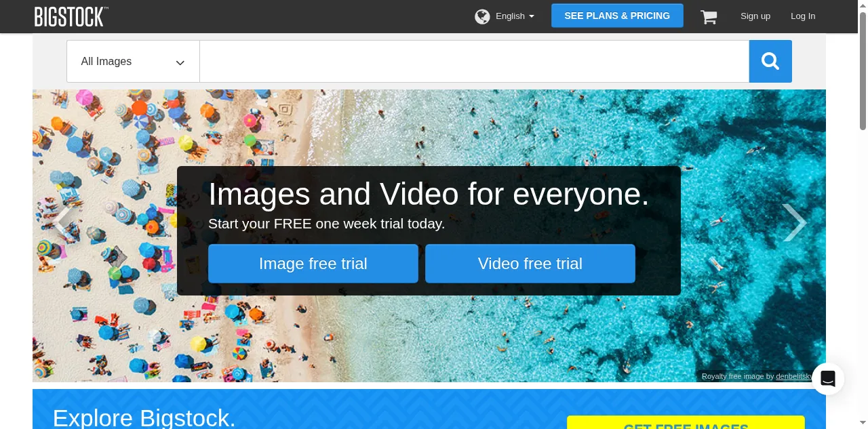Screen dimensions: 868x429
Task: Click 'Start your FREE one week trial today.' text
Action: (327, 224)
